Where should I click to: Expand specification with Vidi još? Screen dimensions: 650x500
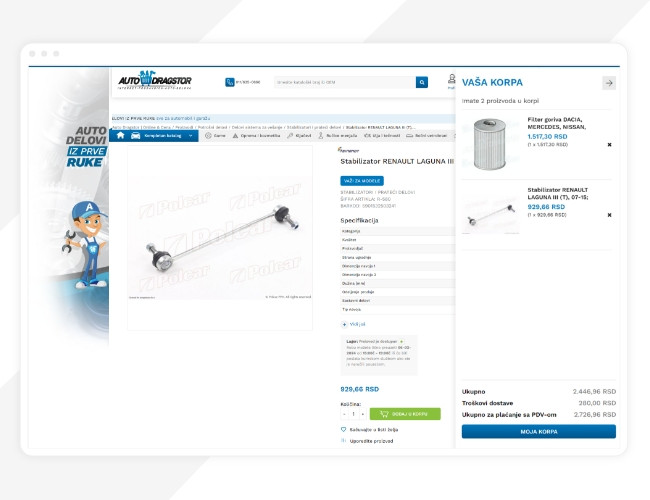pos(353,324)
